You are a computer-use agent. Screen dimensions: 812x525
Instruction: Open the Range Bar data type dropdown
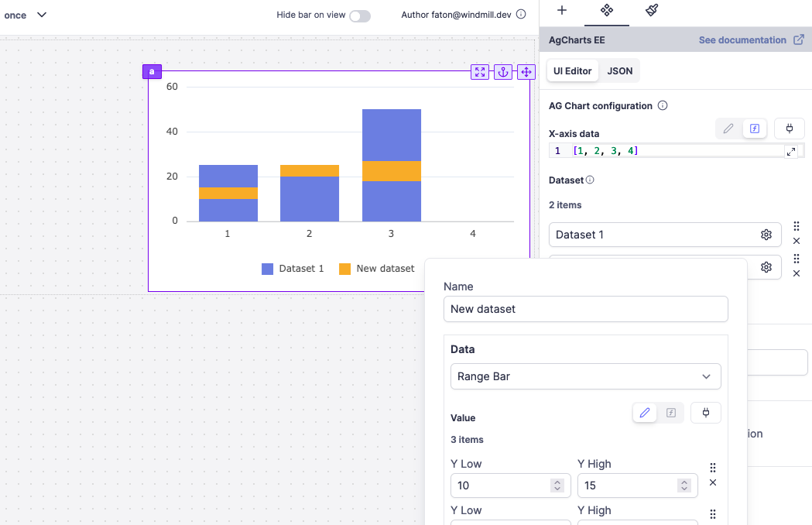[585, 376]
